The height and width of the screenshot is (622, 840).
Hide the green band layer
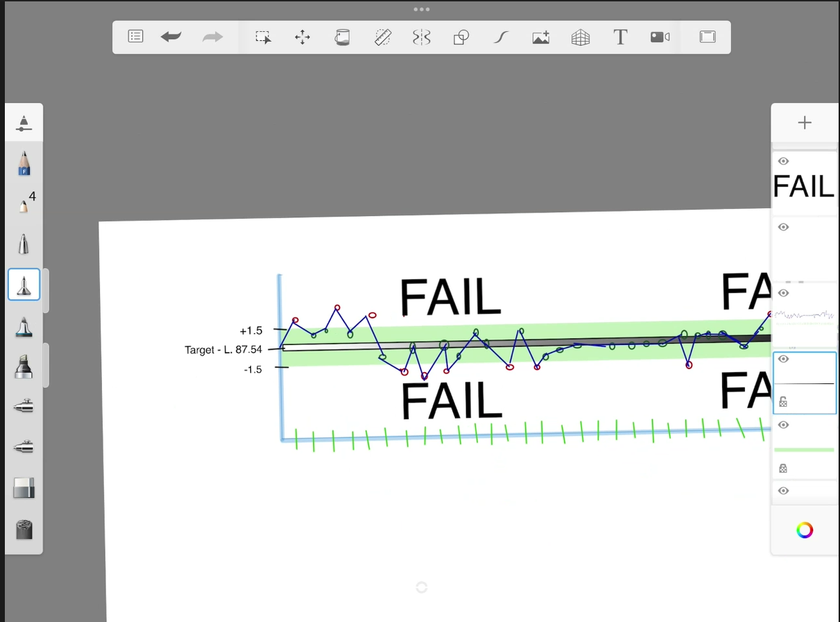point(783,425)
